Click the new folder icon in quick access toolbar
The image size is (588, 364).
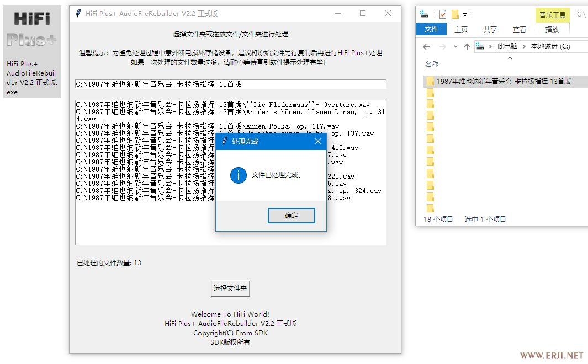(x=455, y=14)
